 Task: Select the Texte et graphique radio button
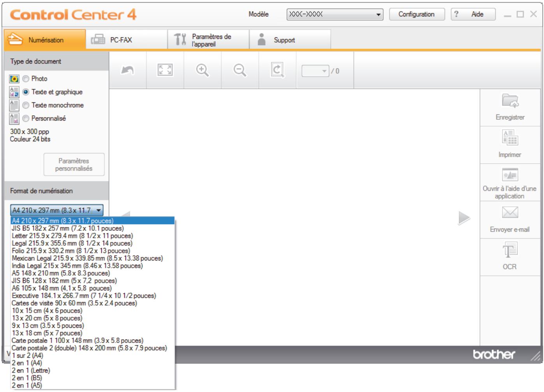[26, 92]
